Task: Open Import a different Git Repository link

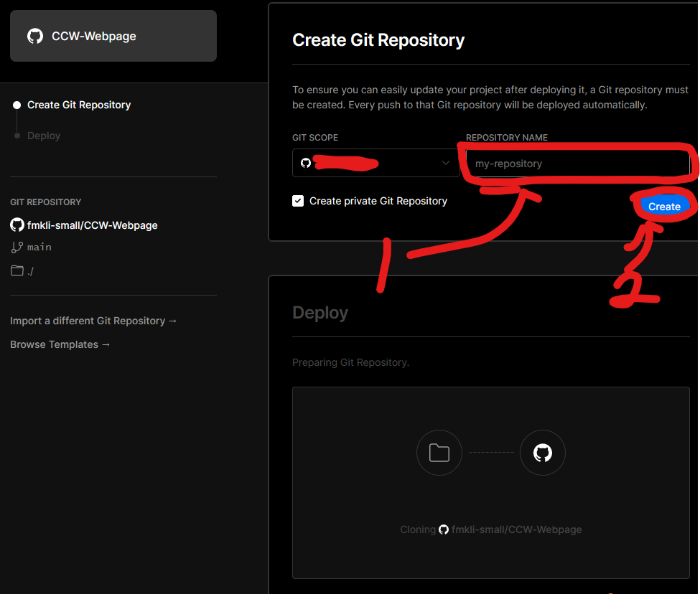Action: 93,321
